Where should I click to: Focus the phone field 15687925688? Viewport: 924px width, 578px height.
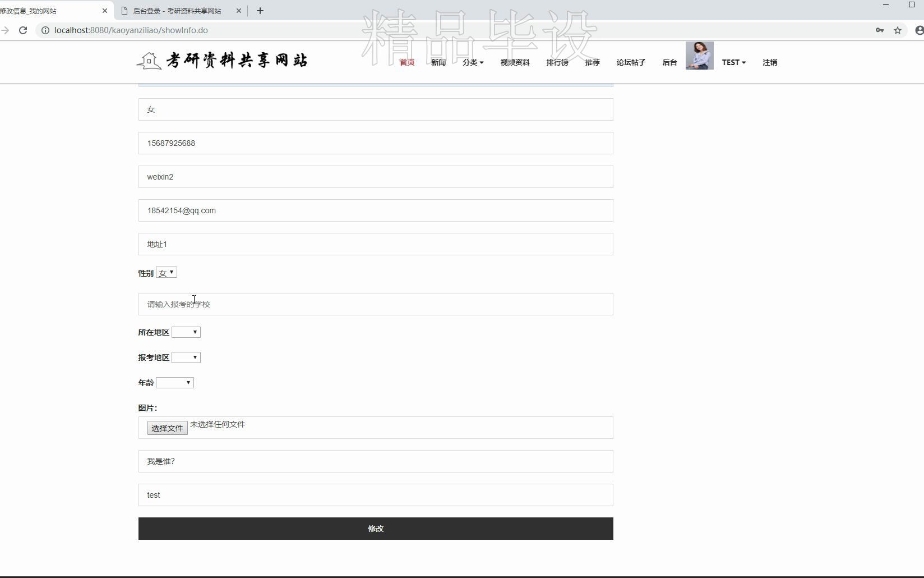coord(376,143)
